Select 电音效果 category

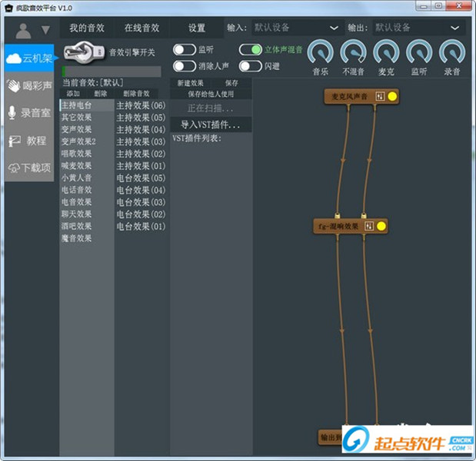point(87,202)
